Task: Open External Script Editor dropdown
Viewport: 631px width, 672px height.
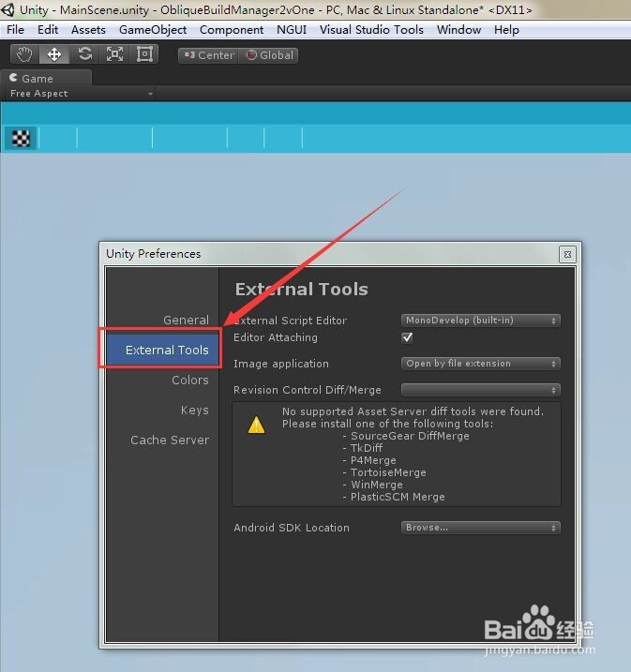Action: tap(481, 321)
